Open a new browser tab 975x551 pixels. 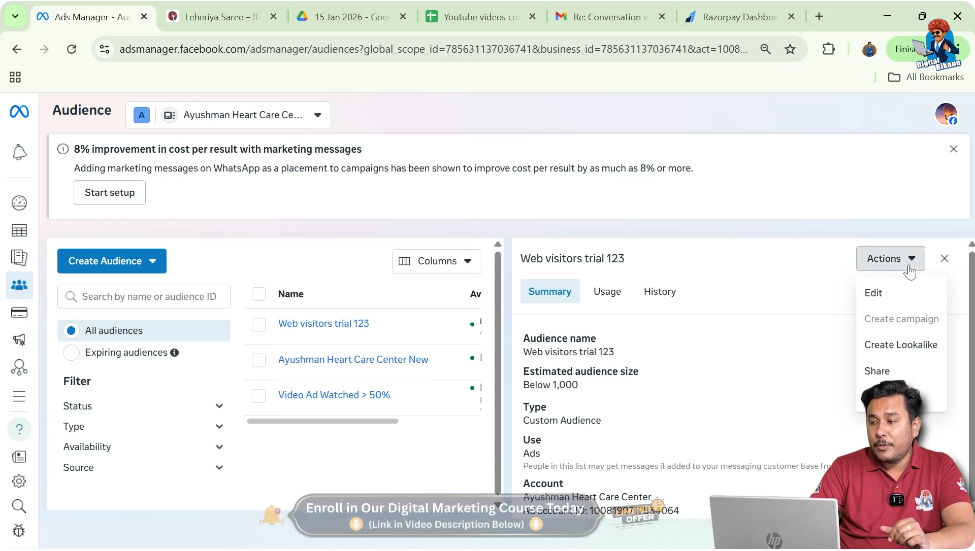click(819, 17)
